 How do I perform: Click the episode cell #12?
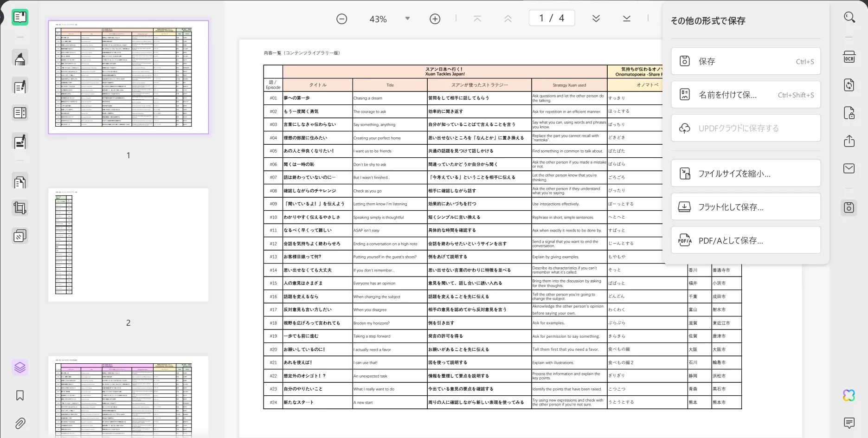pyautogui.click(x=273, y=244)
